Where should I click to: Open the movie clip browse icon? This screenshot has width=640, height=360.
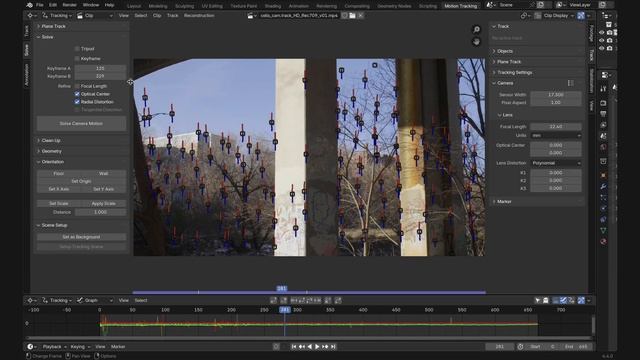coord(252,16)
